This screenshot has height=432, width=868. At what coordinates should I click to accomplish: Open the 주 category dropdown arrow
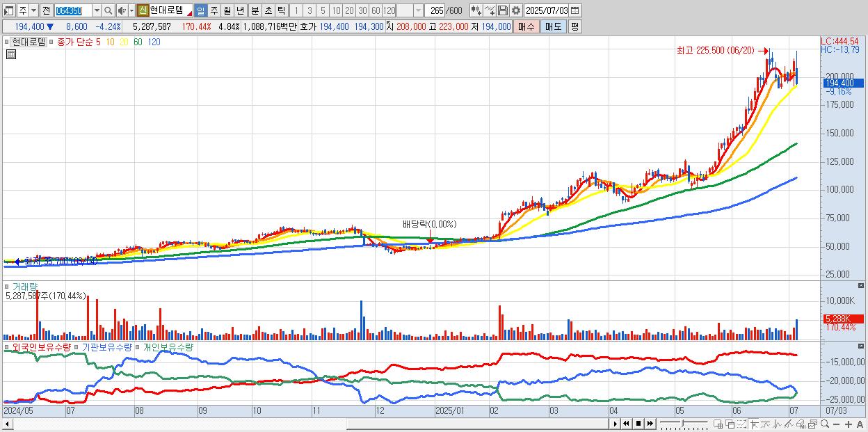point(33,10)
